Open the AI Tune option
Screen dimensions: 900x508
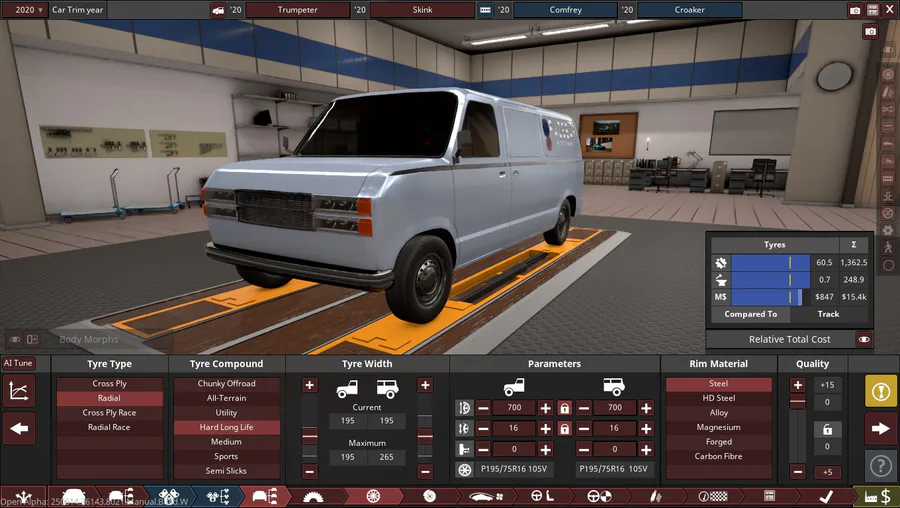pyautogui.click(x=18, y=363)
